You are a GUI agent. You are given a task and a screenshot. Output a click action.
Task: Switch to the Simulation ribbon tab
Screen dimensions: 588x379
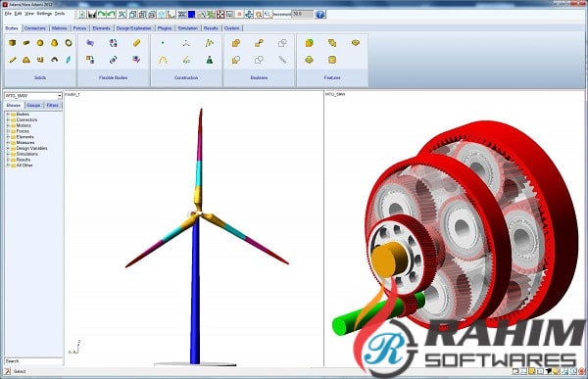[188, 28]
